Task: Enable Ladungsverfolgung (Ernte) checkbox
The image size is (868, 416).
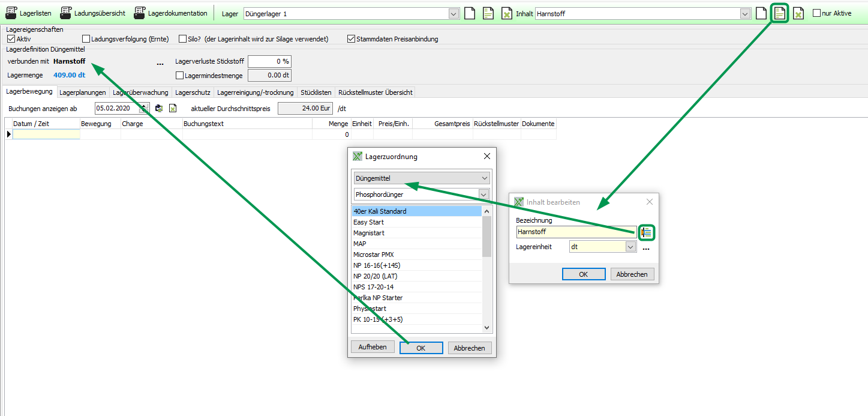Action: pyautogui.click(x=86, y=39)
